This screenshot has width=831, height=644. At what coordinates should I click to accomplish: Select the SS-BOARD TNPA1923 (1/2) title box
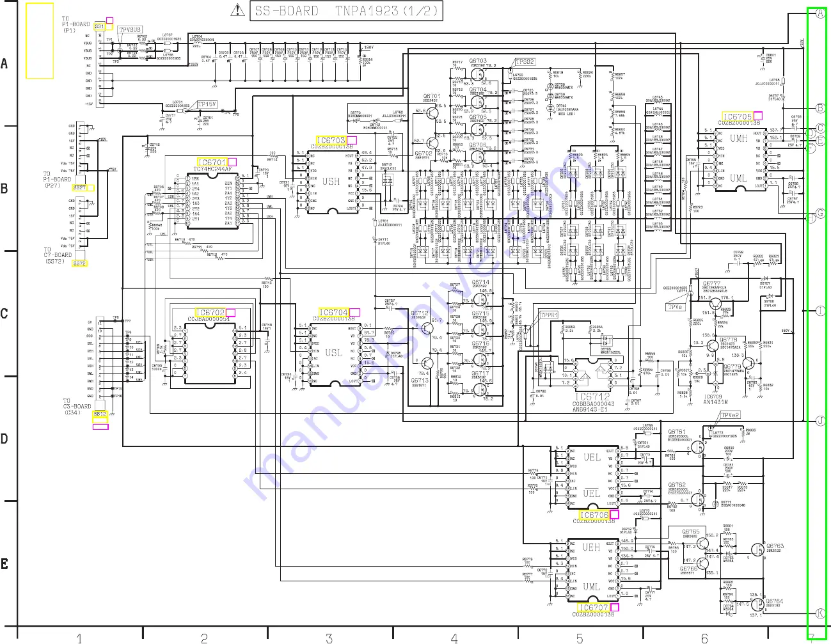pos(346,11)
